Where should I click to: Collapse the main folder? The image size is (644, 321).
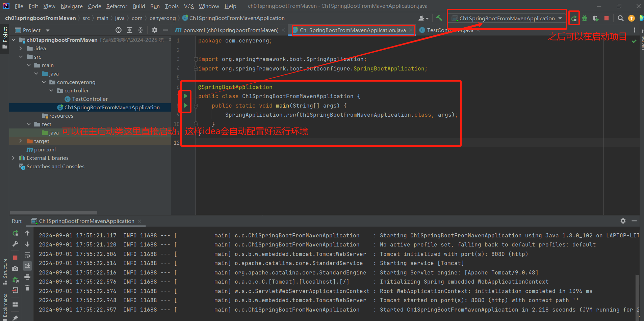pos(28,65)
